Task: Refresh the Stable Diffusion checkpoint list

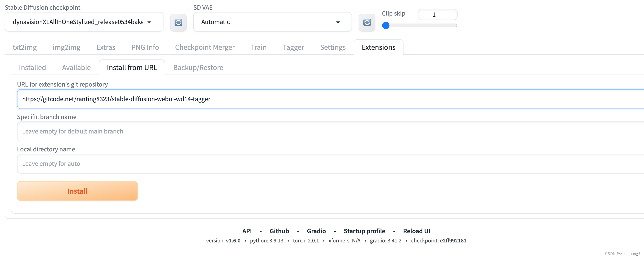Action: point(178,22)
